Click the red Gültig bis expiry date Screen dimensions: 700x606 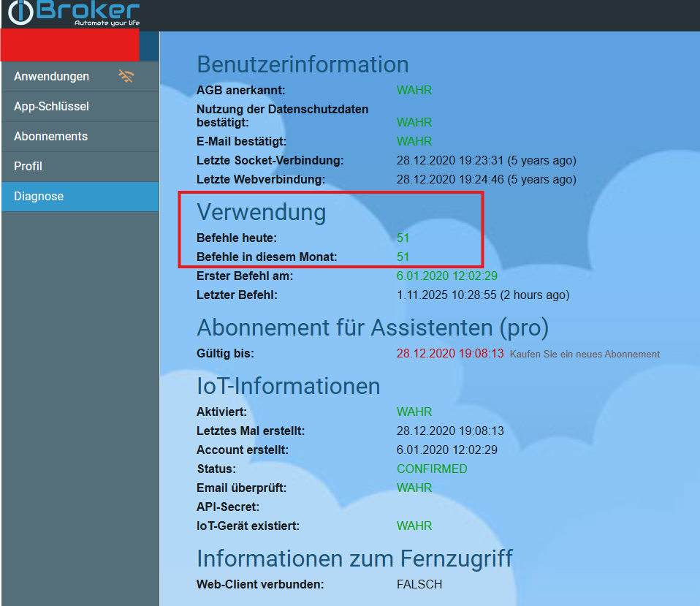point(450,354)
